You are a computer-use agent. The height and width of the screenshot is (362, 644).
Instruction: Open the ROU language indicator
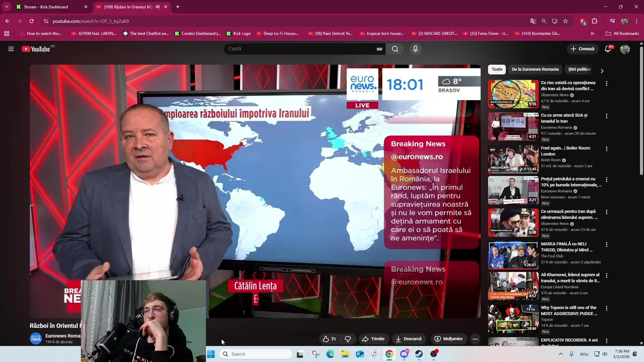(x=584, y=354)
